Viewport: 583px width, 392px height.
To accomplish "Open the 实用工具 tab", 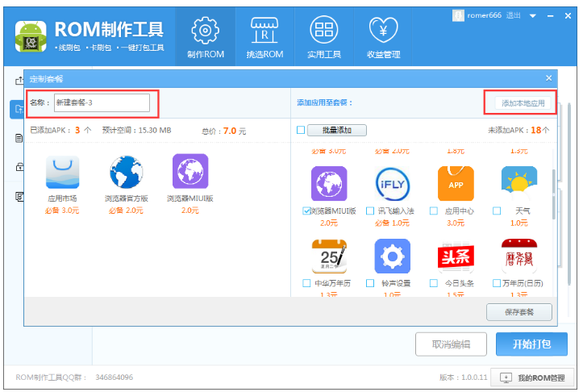I will pos(324,37).
